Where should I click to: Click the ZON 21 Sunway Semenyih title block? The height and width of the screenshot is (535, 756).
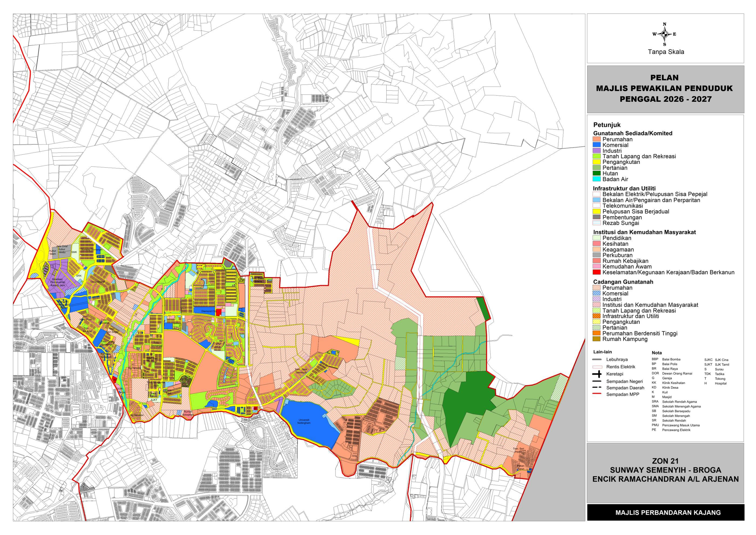665,470
